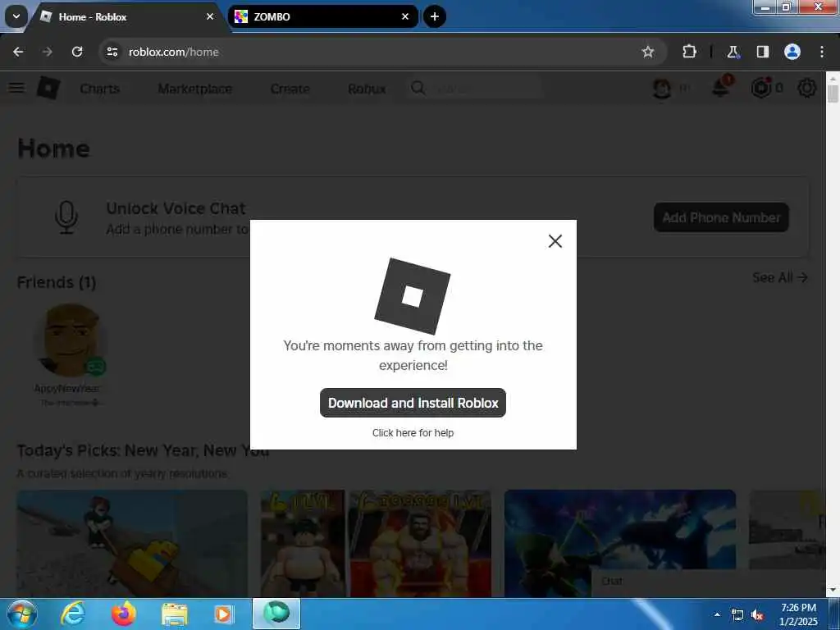Click the Roblox search magnifier icon
Screen dimensions: 840x630
[x=418, y=88]
